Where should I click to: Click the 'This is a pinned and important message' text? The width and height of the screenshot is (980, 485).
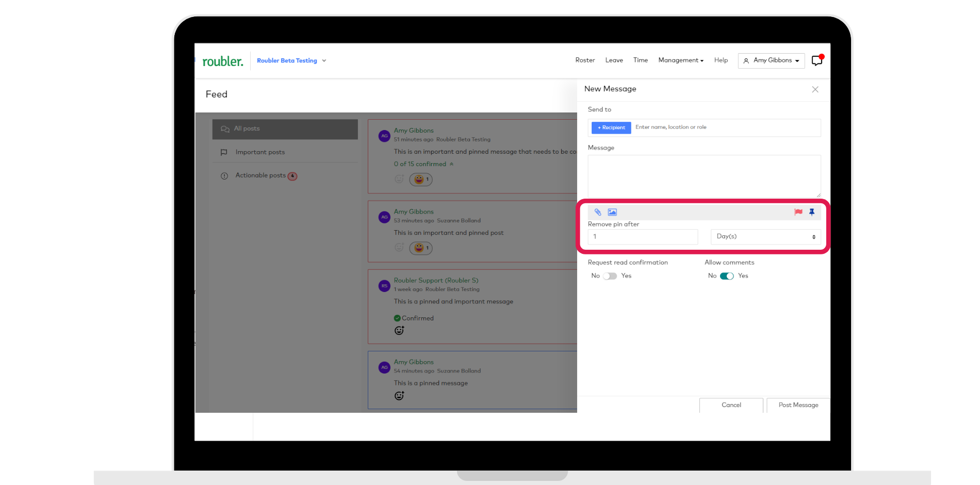(453, 302)
